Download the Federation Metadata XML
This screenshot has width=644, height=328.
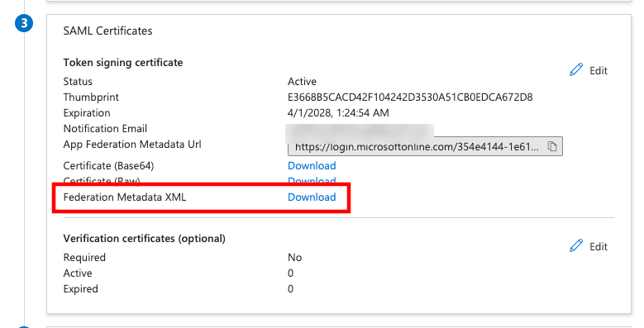(x=312, y=197)
